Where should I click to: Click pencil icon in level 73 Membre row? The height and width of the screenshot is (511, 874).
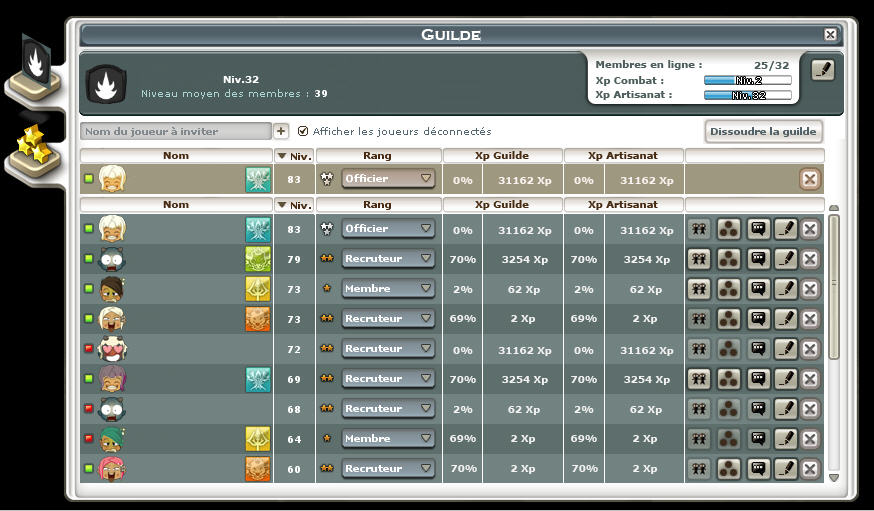(x=786, y=289)
